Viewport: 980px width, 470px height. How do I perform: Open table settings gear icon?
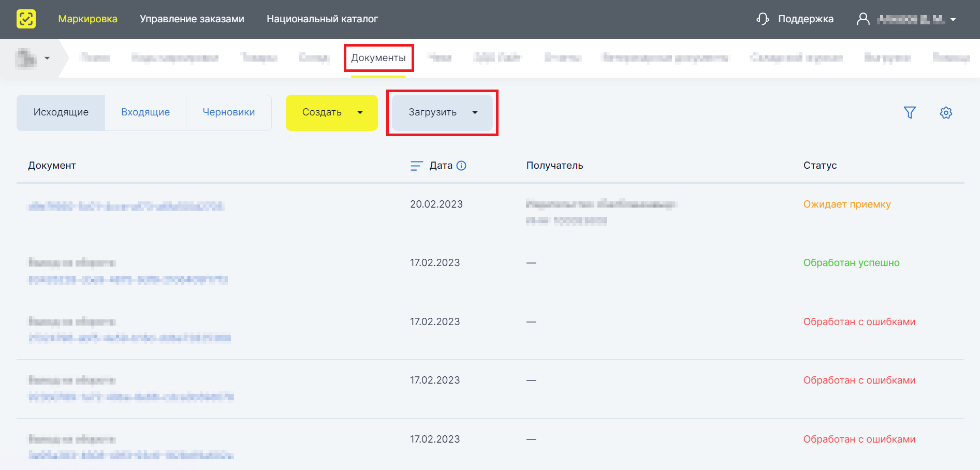coord(946,112)
